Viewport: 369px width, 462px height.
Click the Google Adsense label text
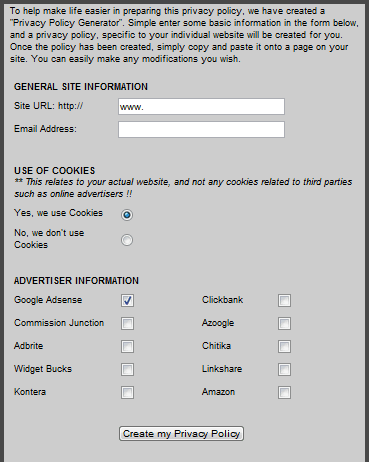pyautogui.click(x=48, y=300)
